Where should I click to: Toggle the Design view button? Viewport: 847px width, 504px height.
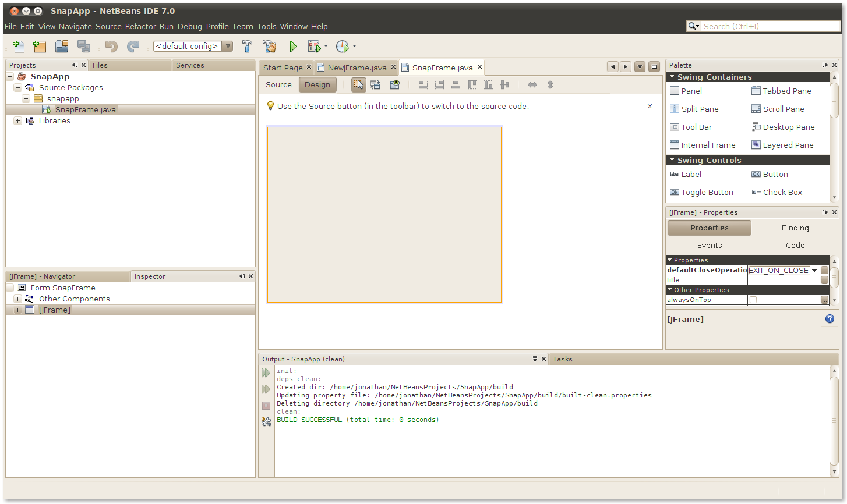[317, 85]
